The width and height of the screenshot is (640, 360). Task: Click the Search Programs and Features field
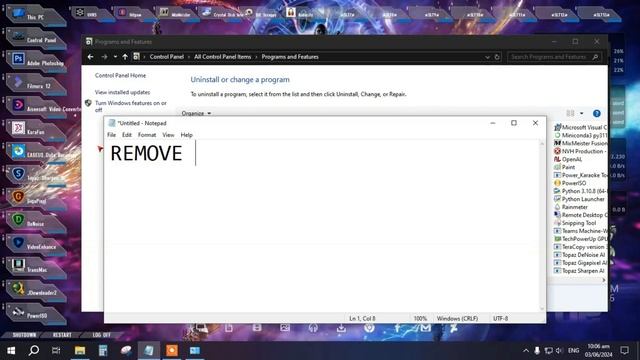click(554, 57)
